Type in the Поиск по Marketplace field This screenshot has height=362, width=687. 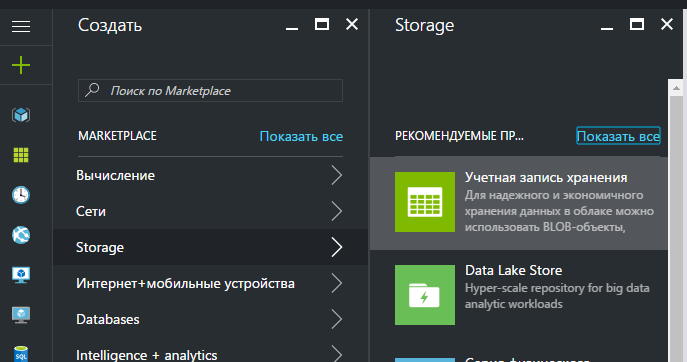(210, 91)
